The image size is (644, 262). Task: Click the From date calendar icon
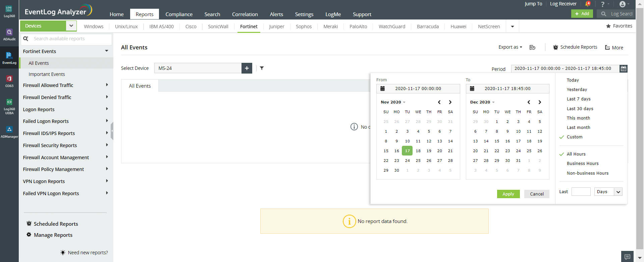pyautogui.click(x=382, y=89)
